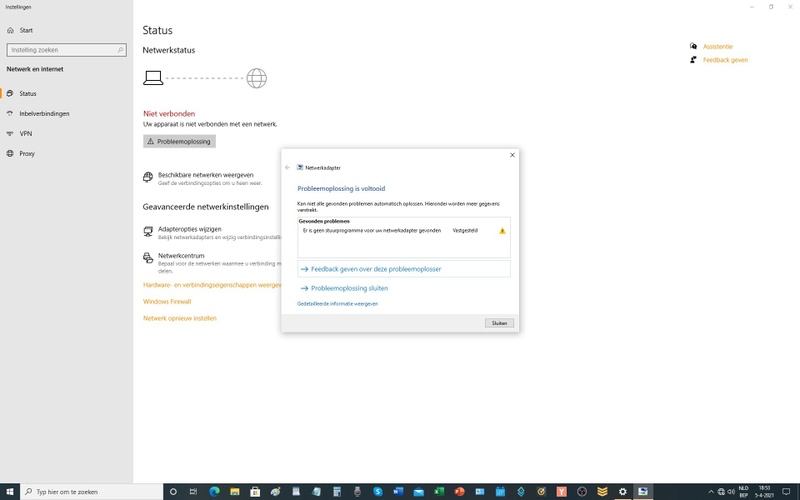Click the Adapteropties monitor icon
Viewport: 800px width, 500px height.
click(x=148, y=231)
